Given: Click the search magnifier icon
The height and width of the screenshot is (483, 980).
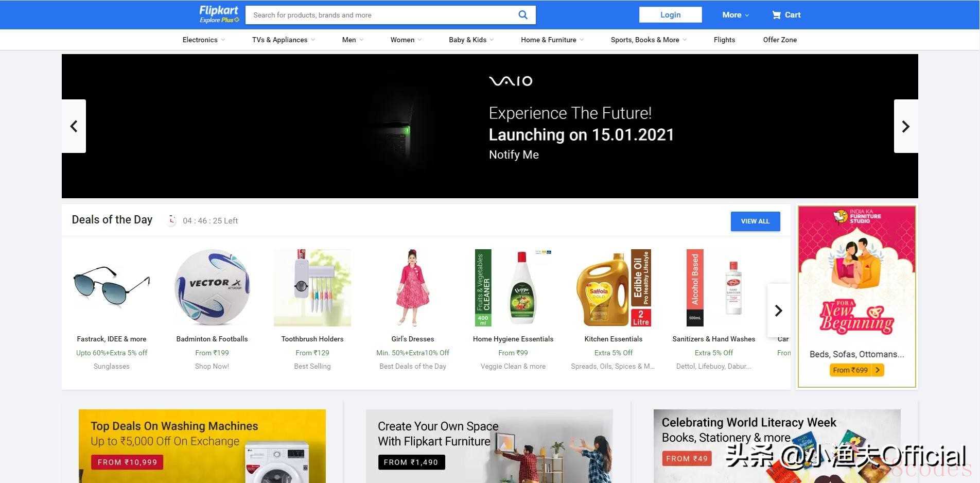Looking at the screenshot, I should pyautogui.click(x=522, y=15).
